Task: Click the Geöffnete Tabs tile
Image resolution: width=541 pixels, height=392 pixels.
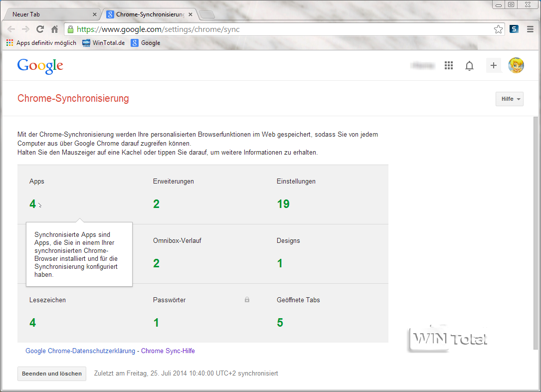Action: pyautogui.click(x=327, y=313)
